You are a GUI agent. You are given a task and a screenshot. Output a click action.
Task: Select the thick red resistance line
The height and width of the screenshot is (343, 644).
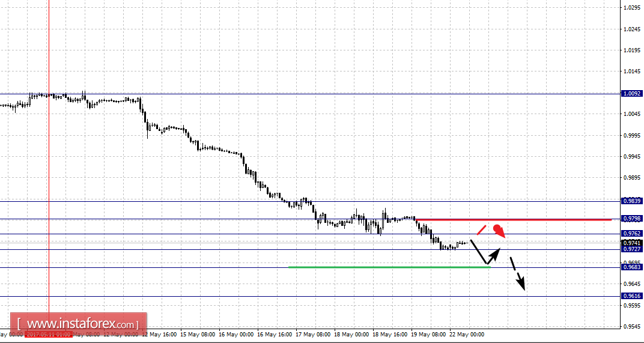(x=514, y=220)
